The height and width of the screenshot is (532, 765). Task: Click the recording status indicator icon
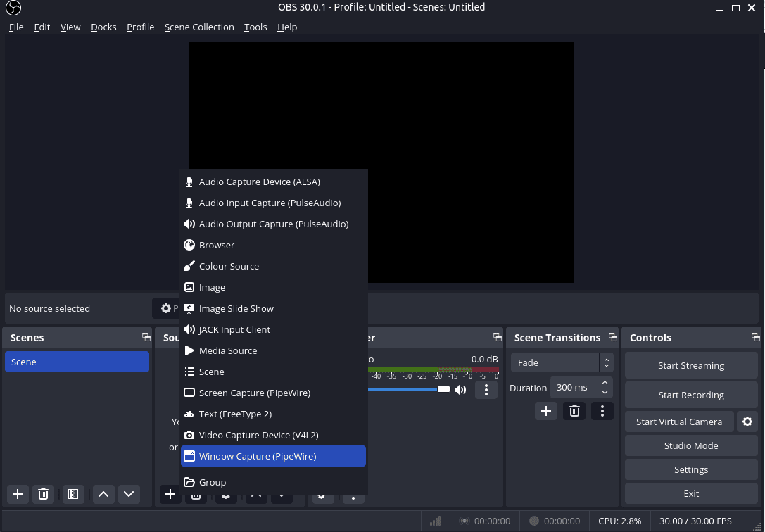(x=534, y=521)
